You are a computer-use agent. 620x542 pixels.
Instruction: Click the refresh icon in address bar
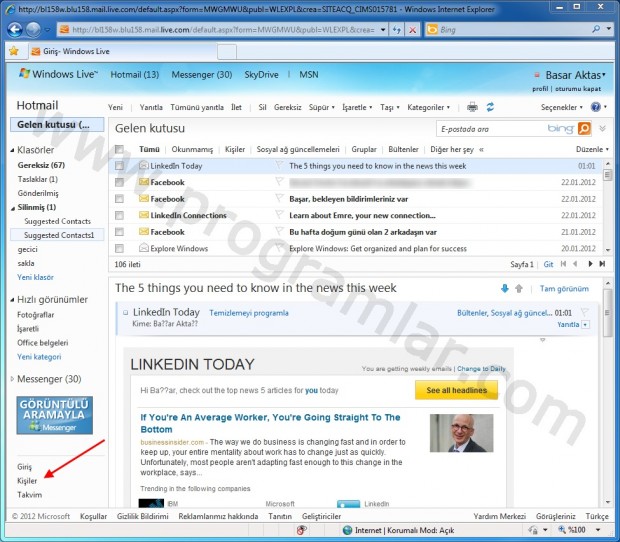[x=397, y=30]
